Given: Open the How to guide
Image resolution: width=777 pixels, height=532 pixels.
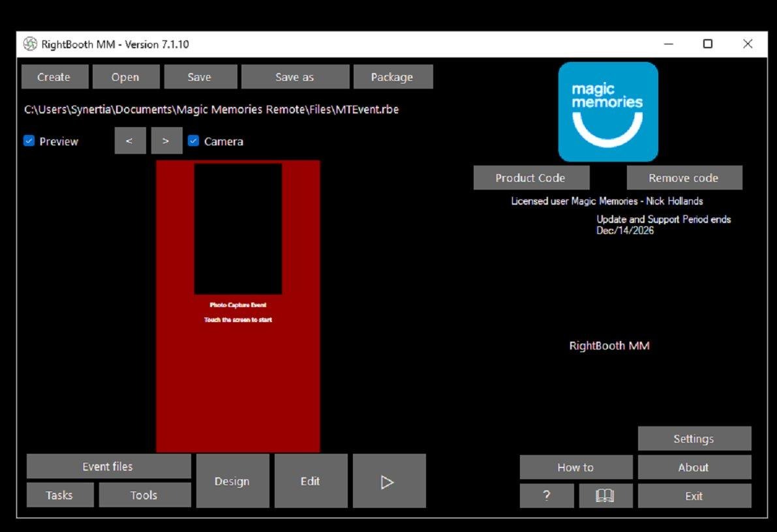Looking at the screenshot, I should (x=576, y=467).
